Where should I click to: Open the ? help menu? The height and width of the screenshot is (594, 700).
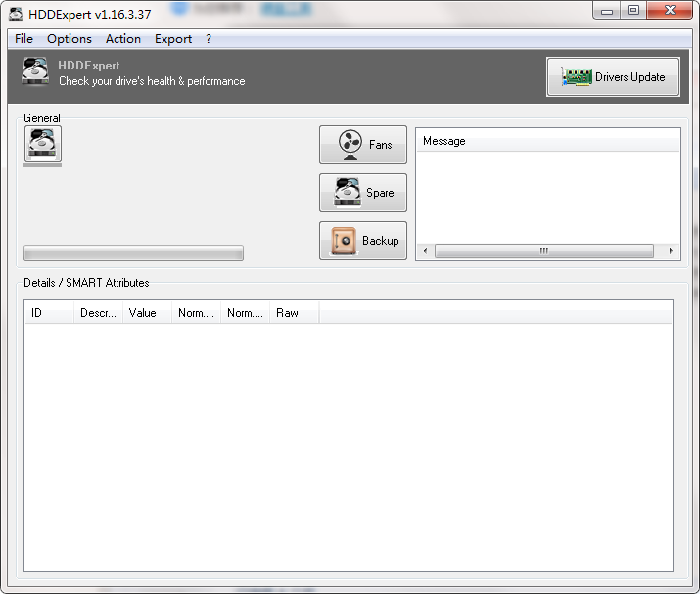(209, 39)
